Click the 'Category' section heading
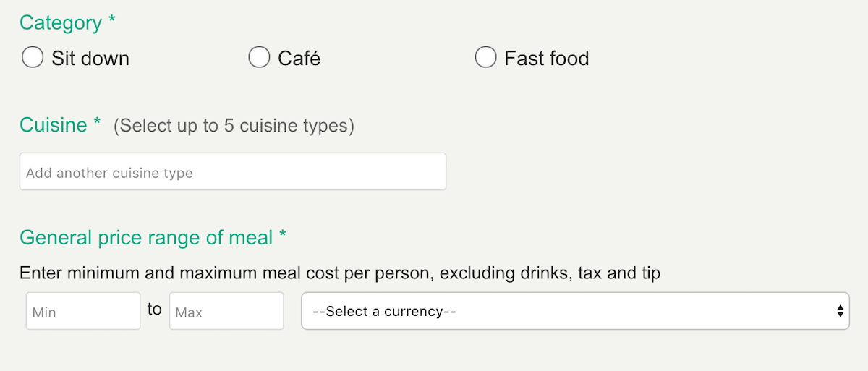This screenshot has width=868, height=371. [x=61, y=23]
